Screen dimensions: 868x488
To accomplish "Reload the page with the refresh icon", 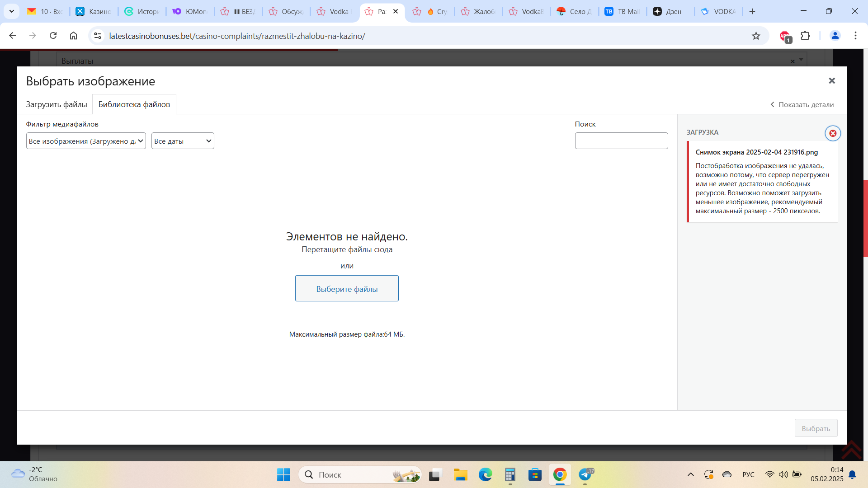I will (x=53, y=36).
